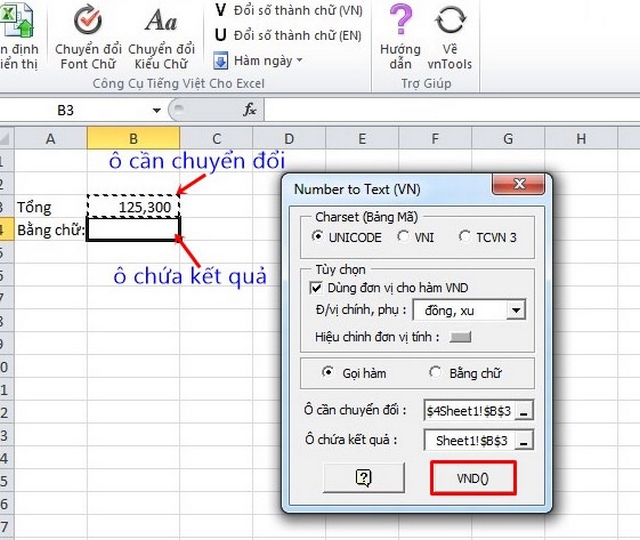
Task: Open the đồng, xu unit dropdown
Action: (x=516, y=311)
